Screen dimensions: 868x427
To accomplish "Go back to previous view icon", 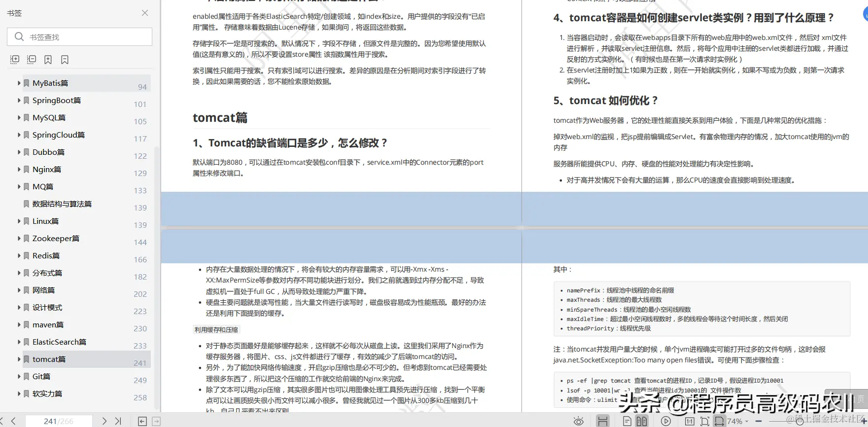I will tap(142, 421).
